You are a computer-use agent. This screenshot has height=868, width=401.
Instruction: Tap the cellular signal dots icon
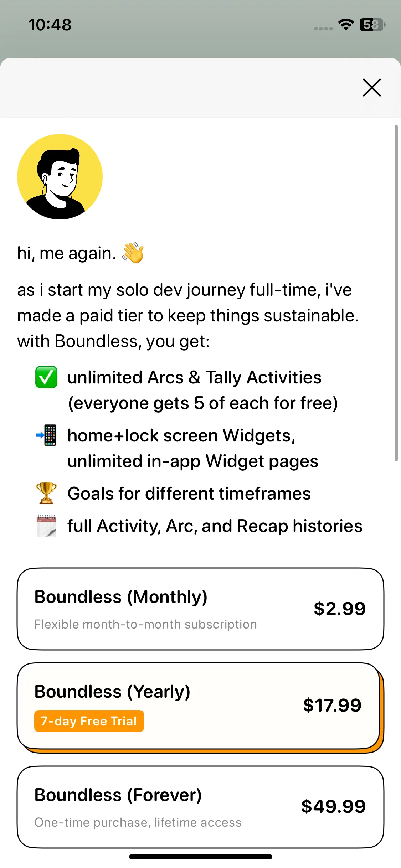[323, 29]
